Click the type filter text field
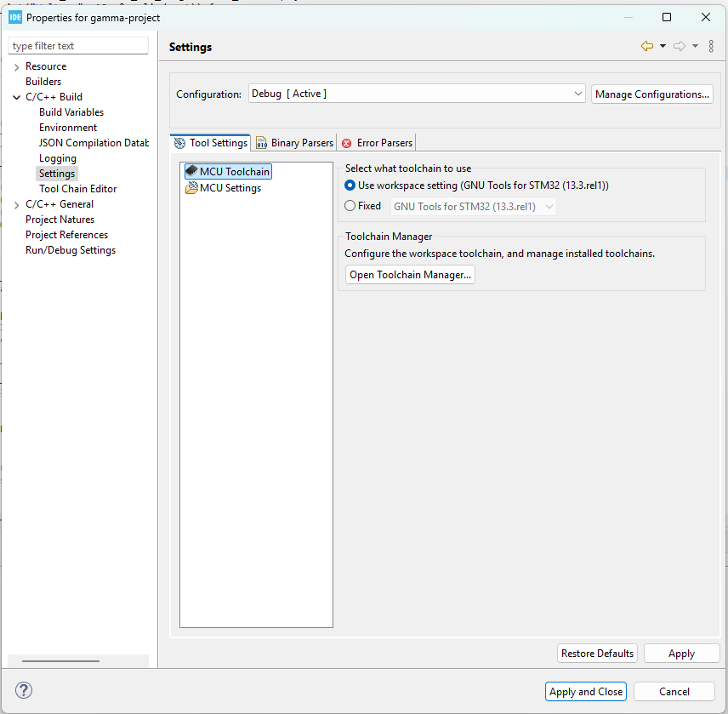 [78, 46]
